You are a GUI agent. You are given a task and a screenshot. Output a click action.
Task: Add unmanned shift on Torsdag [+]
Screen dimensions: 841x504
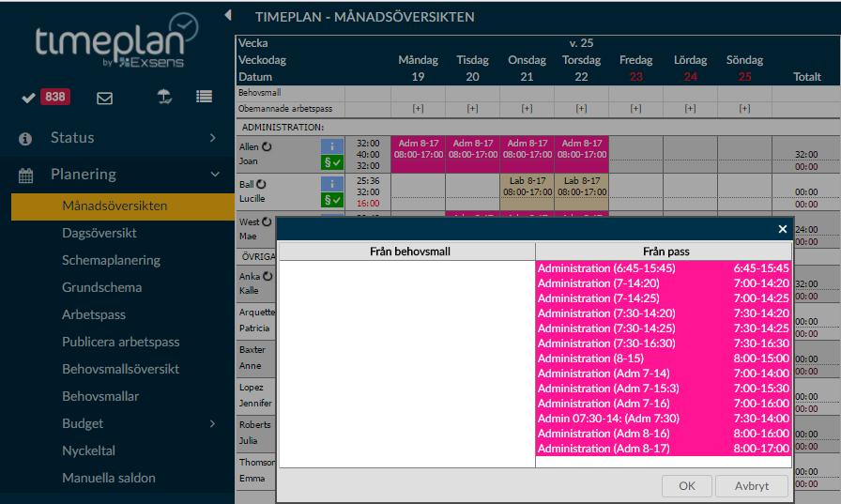(581, 108)
